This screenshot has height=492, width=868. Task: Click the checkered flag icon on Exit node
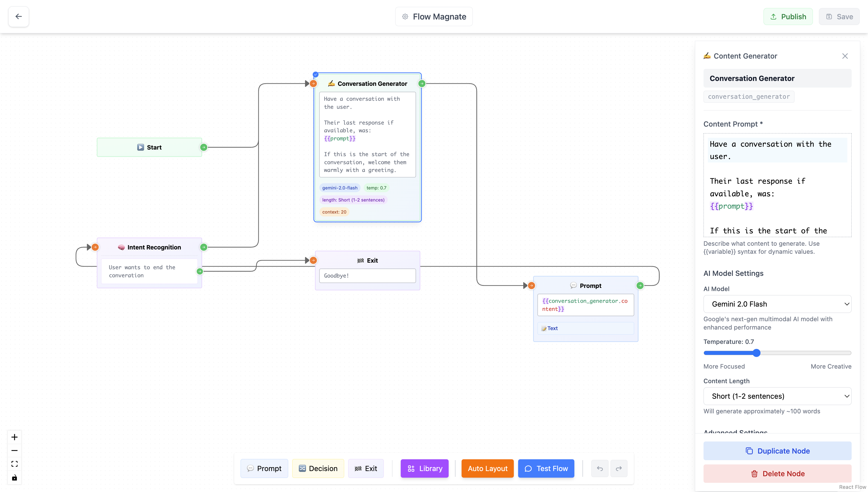click(x=361, y=261)
